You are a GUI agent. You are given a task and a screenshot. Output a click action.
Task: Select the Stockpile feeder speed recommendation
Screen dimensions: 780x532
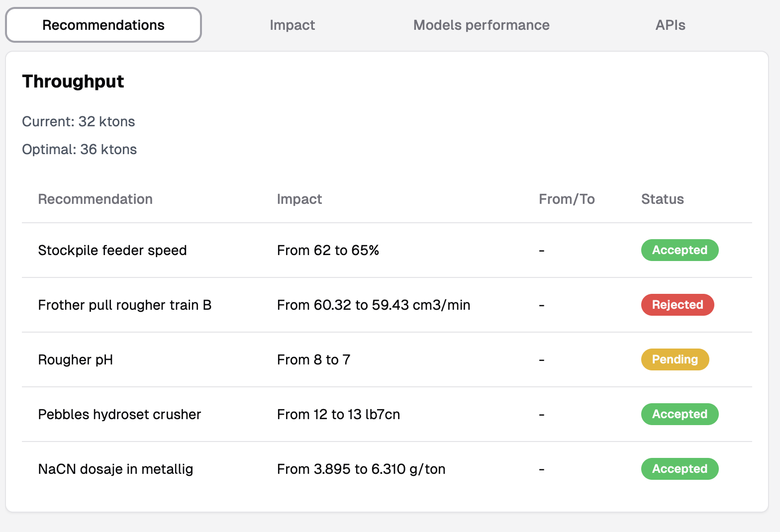[x=112, y=250]
